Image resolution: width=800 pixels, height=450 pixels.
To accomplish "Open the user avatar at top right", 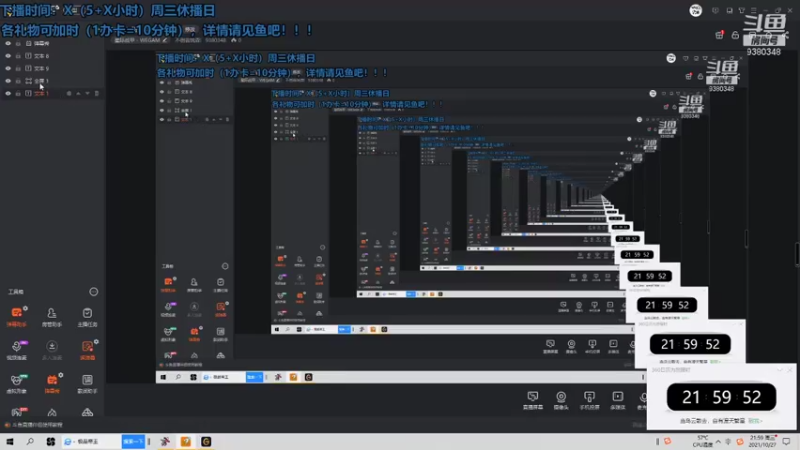I will [x=695, y=10].
